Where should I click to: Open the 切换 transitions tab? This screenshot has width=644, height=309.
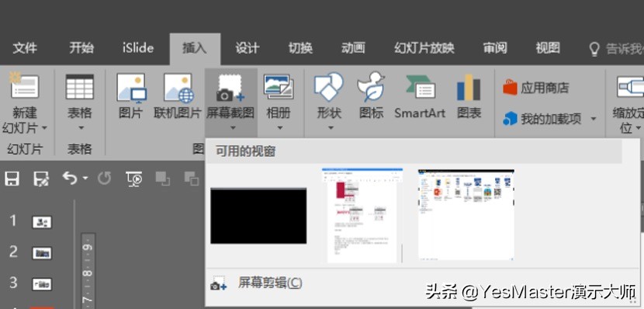(300, 48)
